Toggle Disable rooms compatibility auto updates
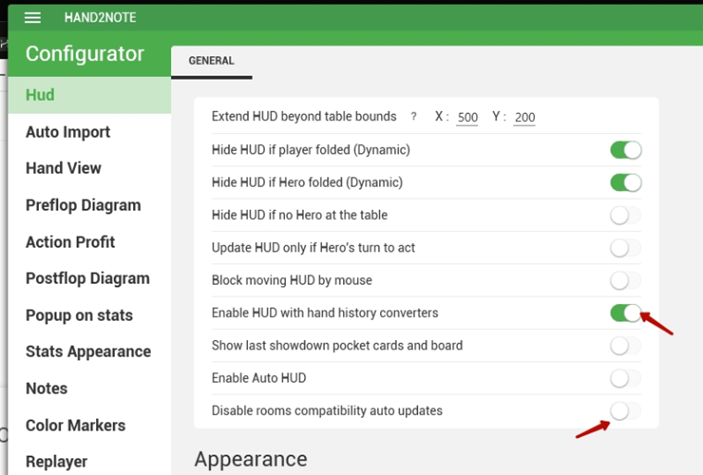Image resolution: width=703 pixels, height=475 pixels. [625, 411]
